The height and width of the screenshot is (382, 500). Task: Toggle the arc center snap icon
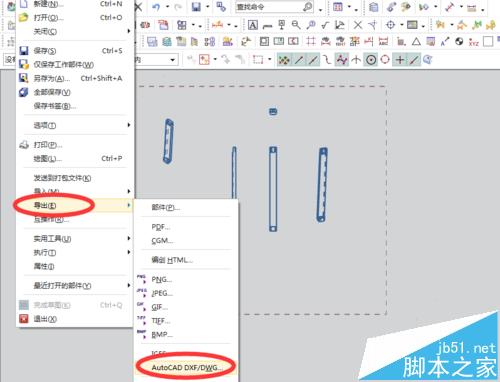pyautogui.click(x=371, y=60)
